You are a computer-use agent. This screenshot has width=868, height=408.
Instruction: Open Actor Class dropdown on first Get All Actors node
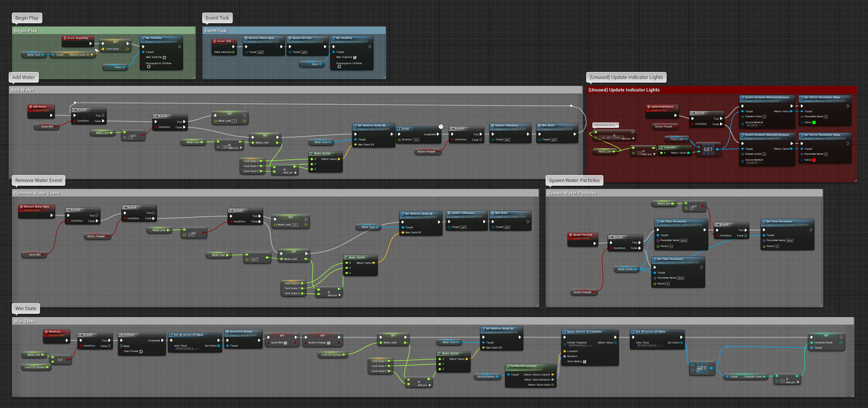pos(184,349)
